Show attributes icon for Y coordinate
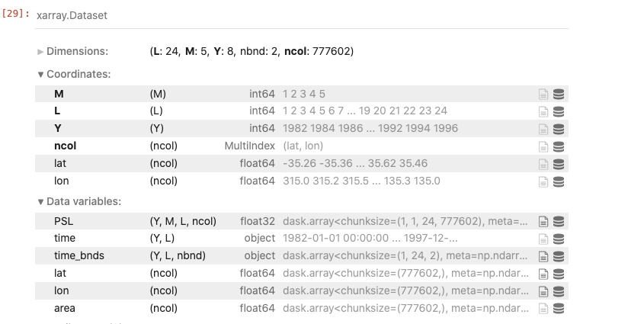 [x=543, y=130]
